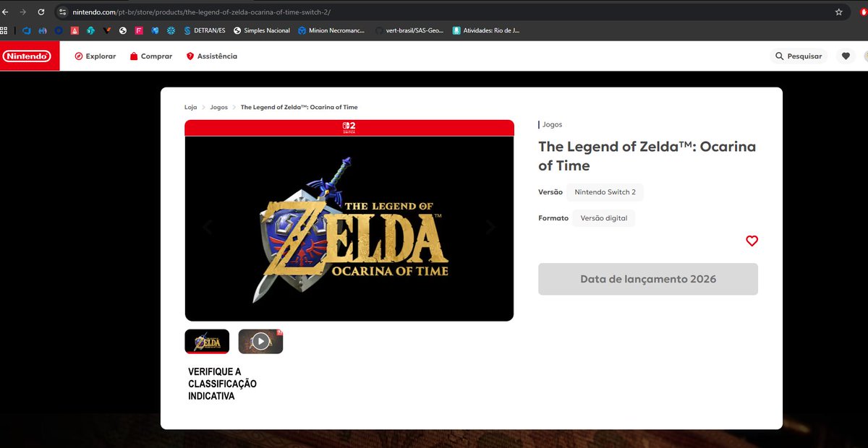868x448 pixels.
Task: Open the Atividades: Rio de J... bookmark
Action: point(486,30)
